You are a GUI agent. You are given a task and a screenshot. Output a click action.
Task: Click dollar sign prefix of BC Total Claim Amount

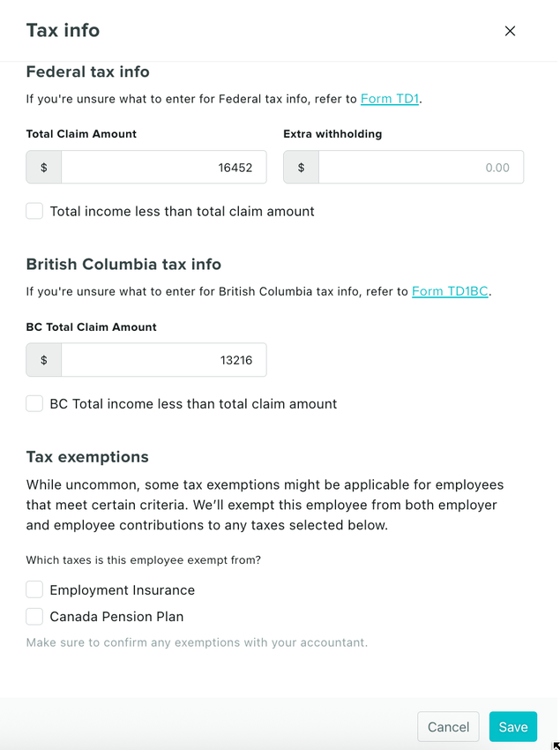44,360
